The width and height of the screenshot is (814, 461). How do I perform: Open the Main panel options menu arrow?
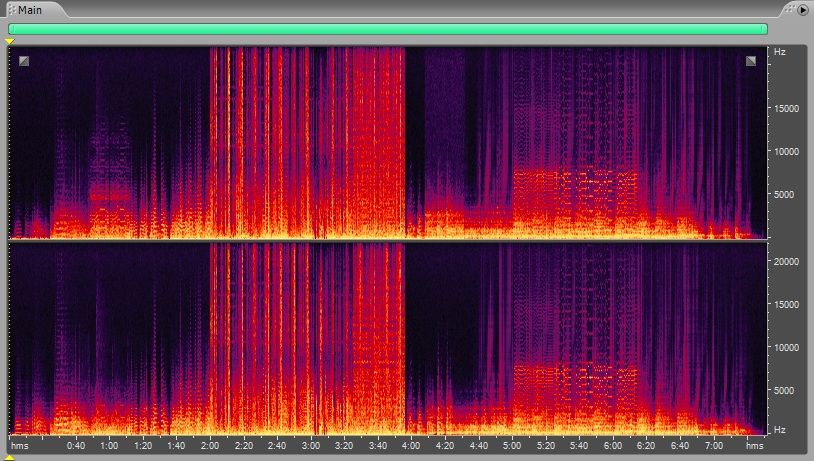coord(802,9)
